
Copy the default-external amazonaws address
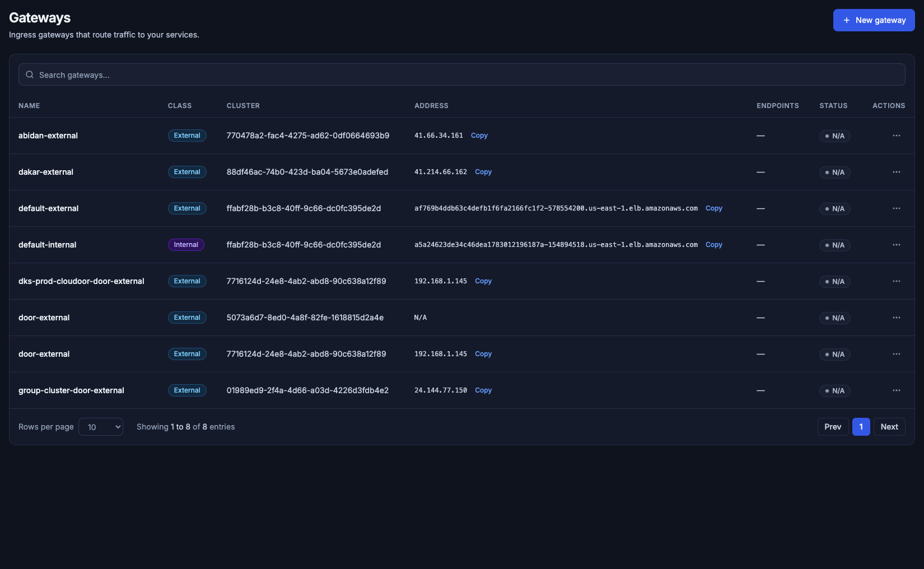point(714,208)
